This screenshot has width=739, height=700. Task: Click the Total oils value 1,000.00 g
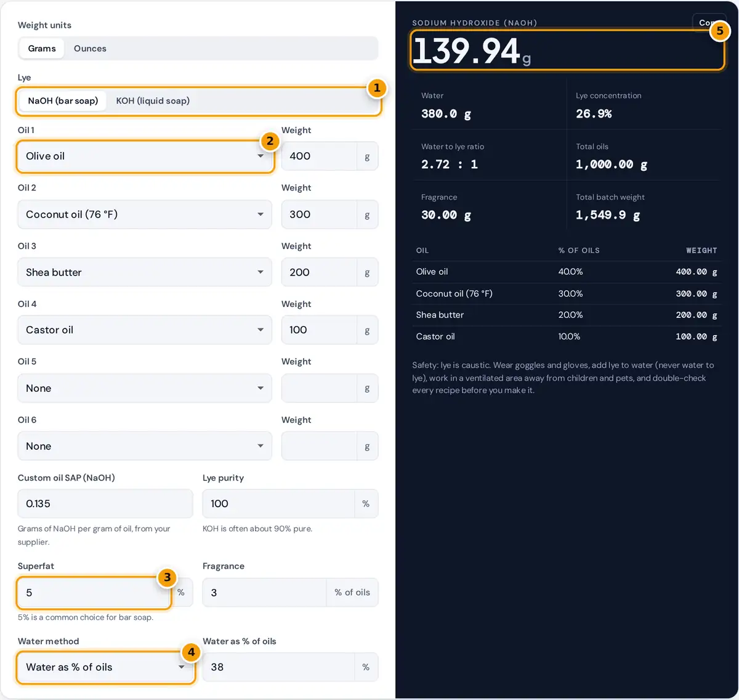click(x=611, y=165)
